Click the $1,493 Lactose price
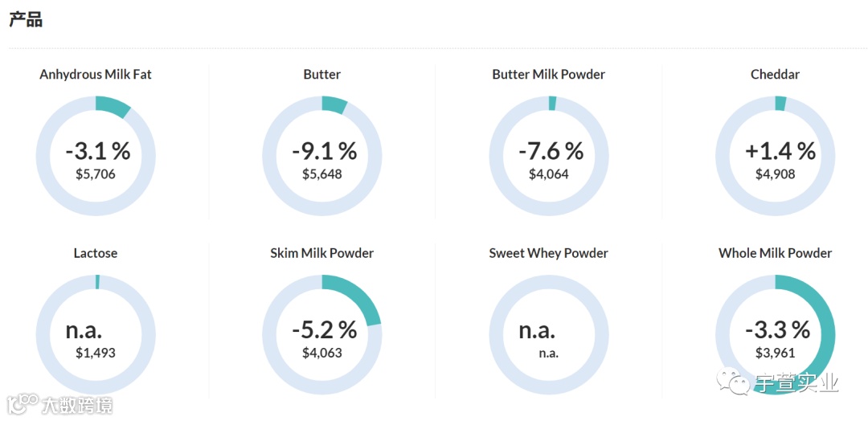The height and width of the screenshot is (421, 868). coord(95,352)
